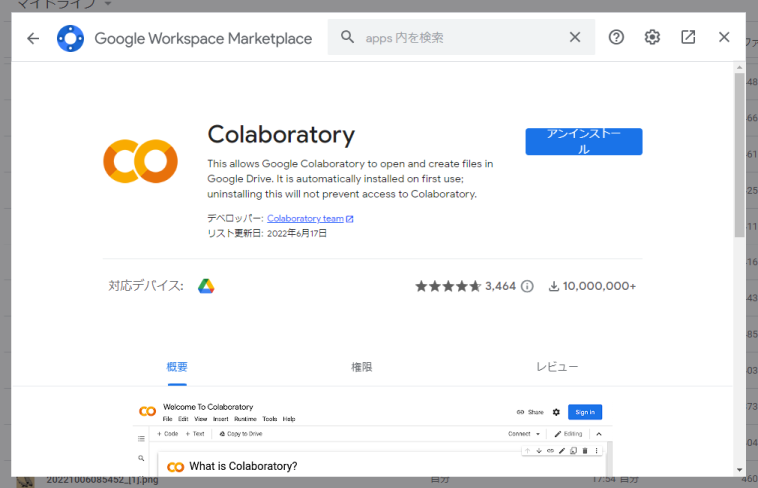Click the Colaboratory CO app logo
Viewport: 758px width, 488px height.
coord(140,161)
